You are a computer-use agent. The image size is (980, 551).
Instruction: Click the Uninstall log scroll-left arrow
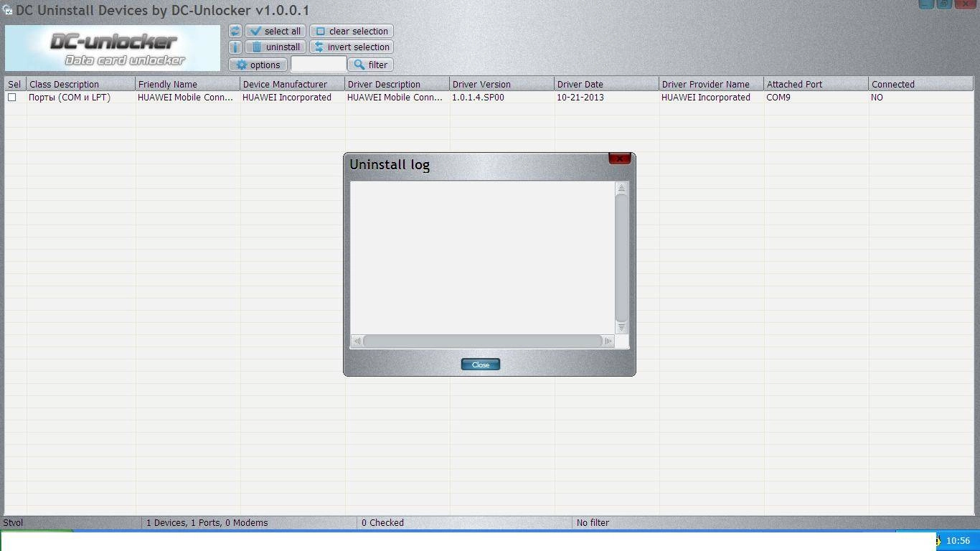click(x=357, y=341)
